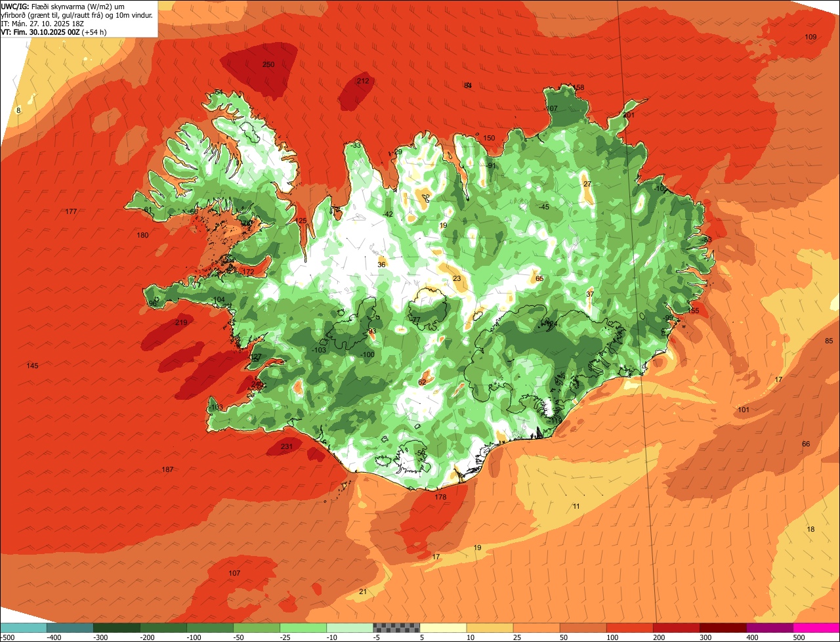Click the map value '180'
840x642 pixels.
tap(142, 235)
